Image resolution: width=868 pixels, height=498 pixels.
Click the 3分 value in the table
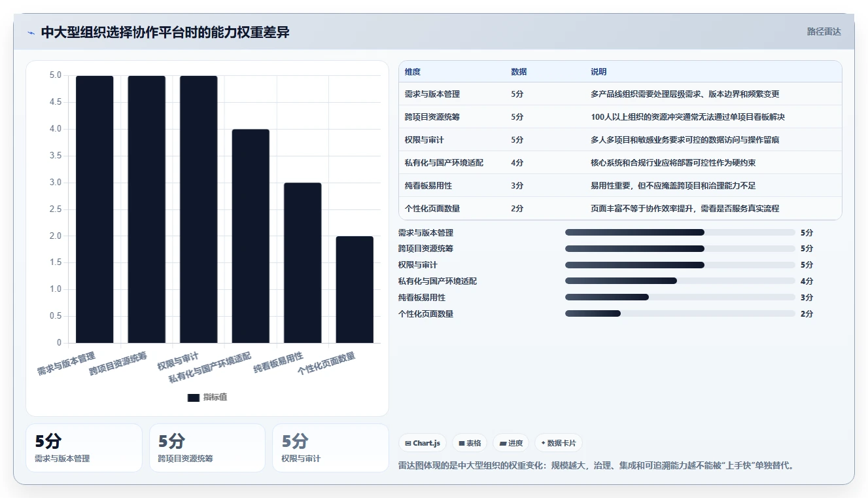517,186
